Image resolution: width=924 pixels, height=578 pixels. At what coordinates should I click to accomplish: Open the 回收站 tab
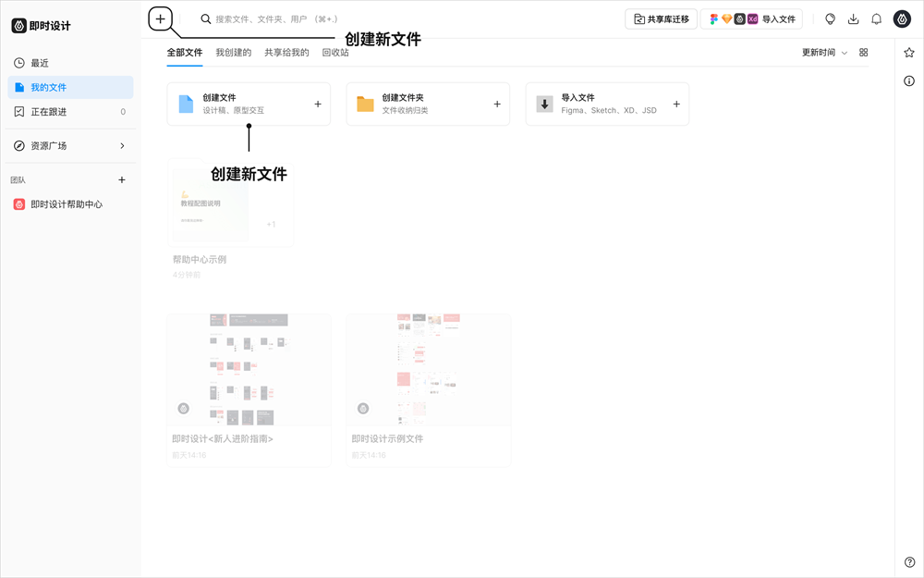pyautogui.click(x=335, y=53)
